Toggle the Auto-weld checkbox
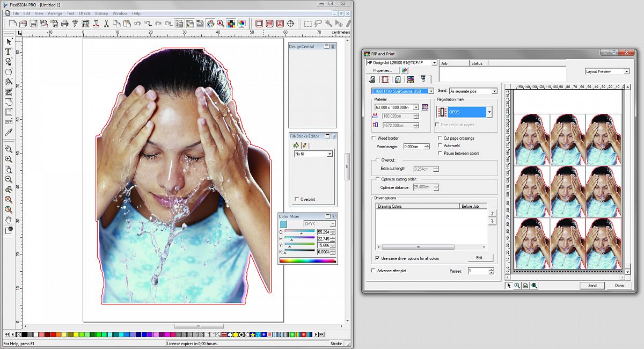The width and height of the screenshot is (644, 349). [x=440, y=146]
